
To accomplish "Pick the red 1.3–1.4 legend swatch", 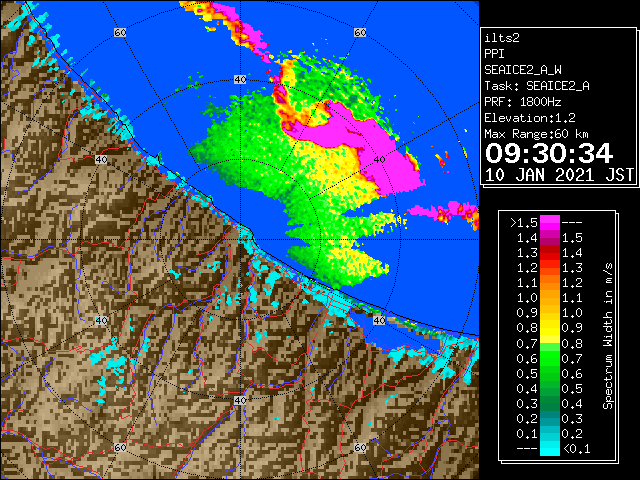I will click(x=550, y=253).
